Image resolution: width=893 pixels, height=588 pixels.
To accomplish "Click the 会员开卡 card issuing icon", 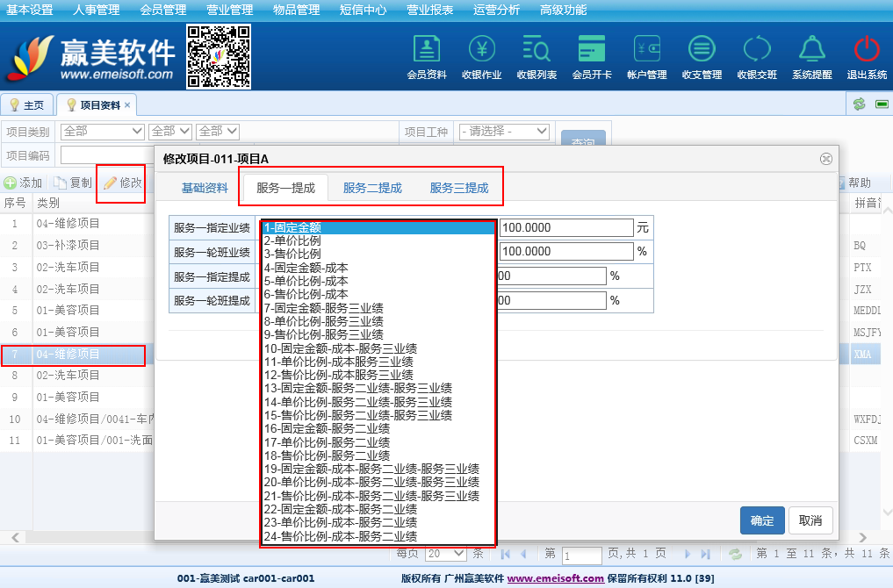I will (591, 57).
